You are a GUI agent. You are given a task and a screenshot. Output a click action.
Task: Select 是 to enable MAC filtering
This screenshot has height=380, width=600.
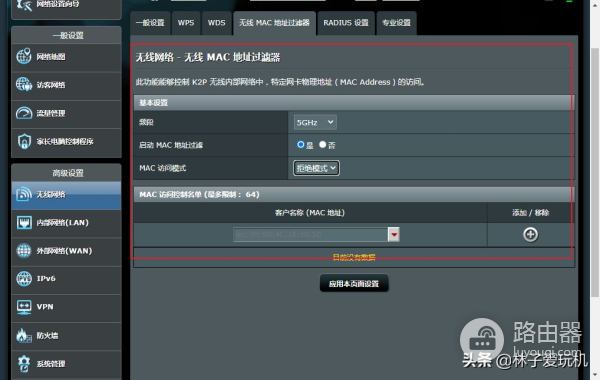coord(301,145)
